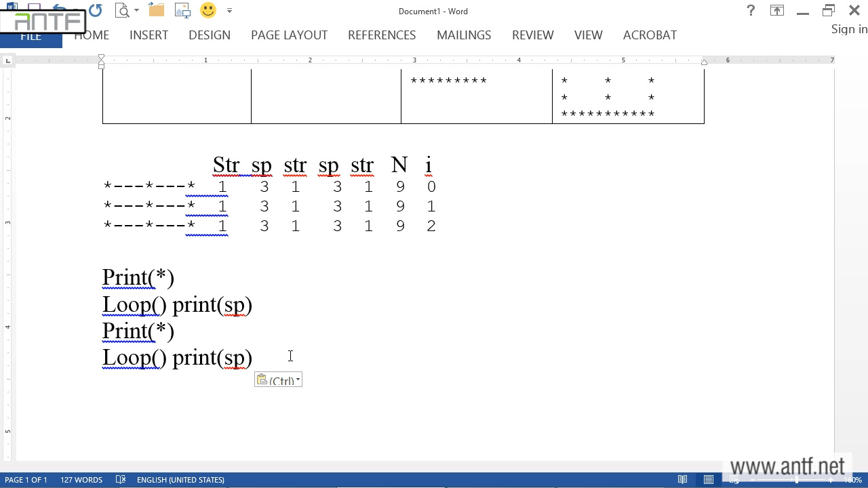Click the 127 WORDS count button
This screenshot has width=868, height=488.
click(x=81, y=480)
